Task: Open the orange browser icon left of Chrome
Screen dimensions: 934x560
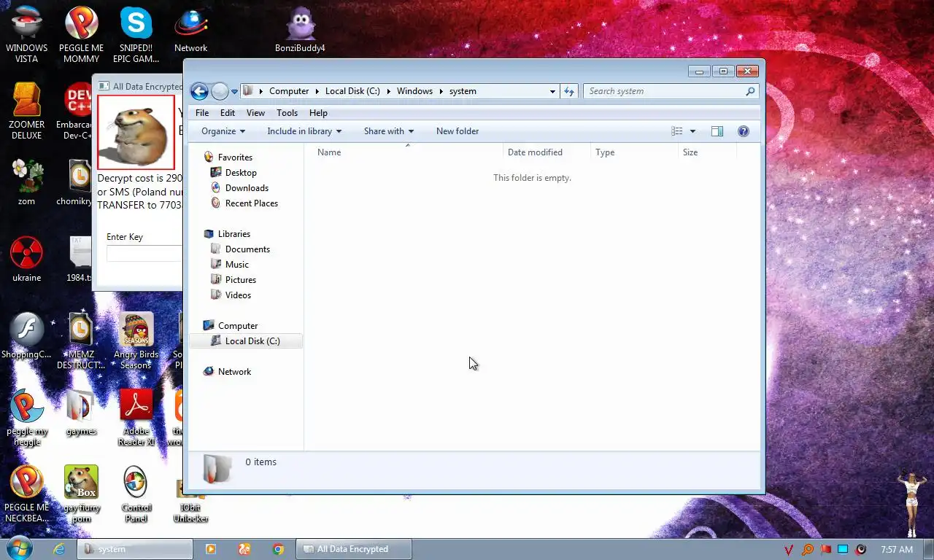Action: tap(244, 549)
